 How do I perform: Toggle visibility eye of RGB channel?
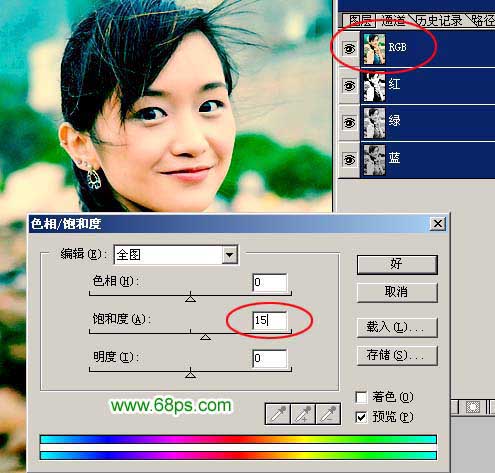[349, 49]
